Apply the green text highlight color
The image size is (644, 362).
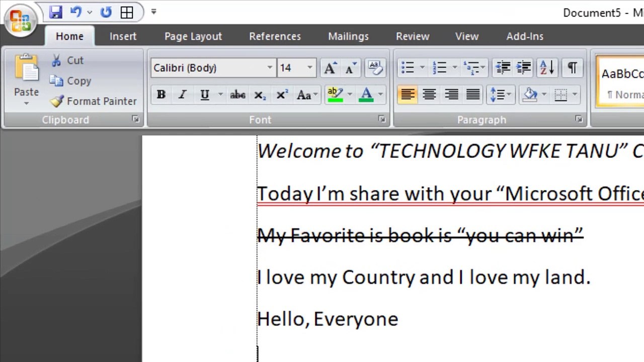click(x=335, y=95)
